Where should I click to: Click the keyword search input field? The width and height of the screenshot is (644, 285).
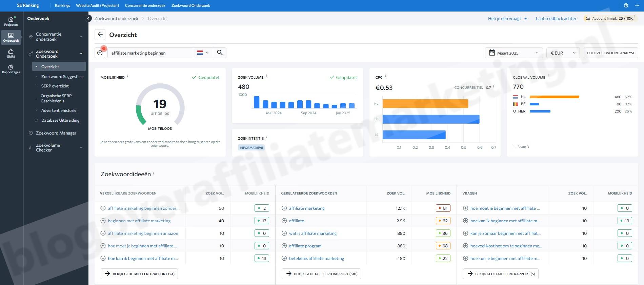coord(150,53)
